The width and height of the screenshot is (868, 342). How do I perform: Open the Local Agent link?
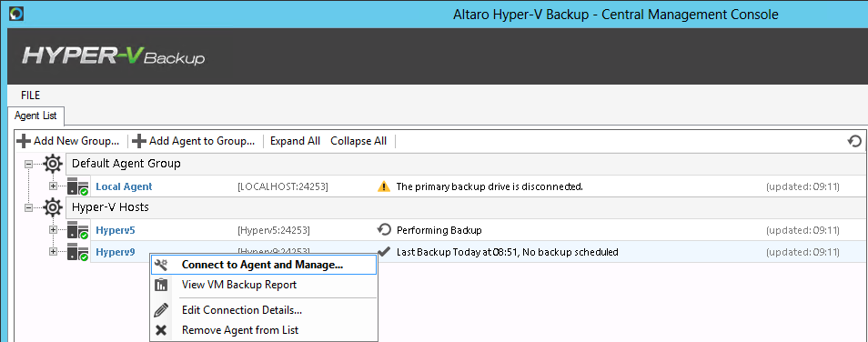[x=124, y=187]
